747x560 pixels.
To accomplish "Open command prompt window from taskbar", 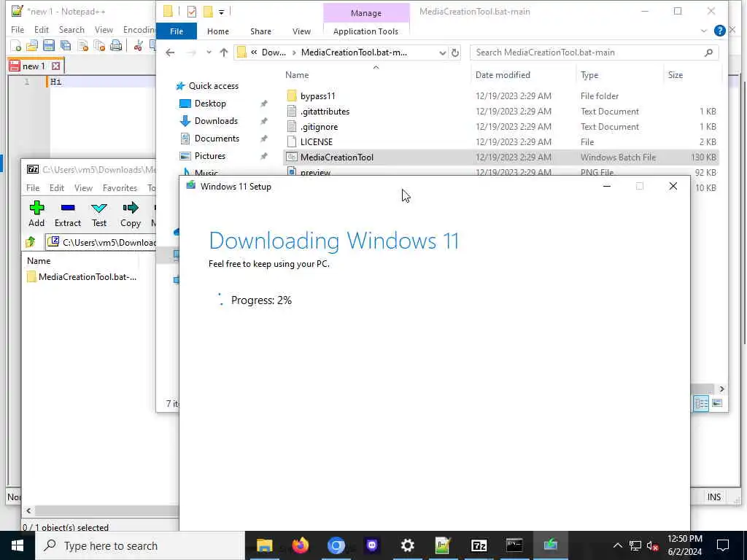I will pos(514,545).
